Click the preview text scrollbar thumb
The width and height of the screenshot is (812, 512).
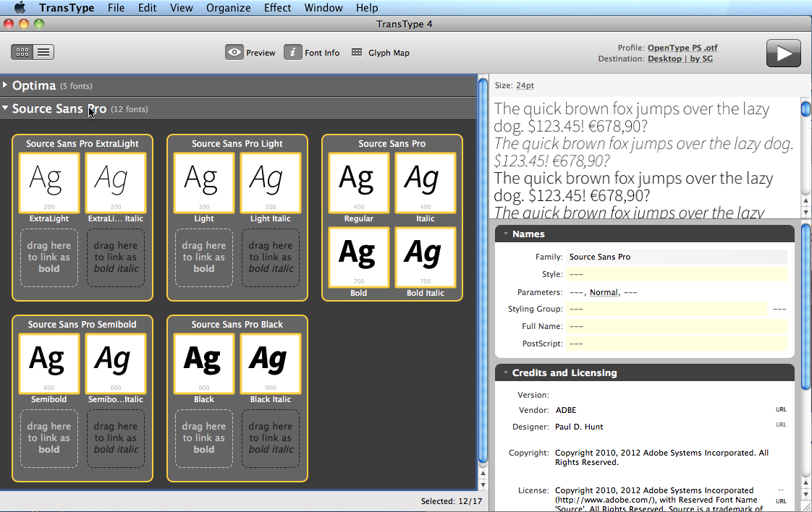coord(805,109)
